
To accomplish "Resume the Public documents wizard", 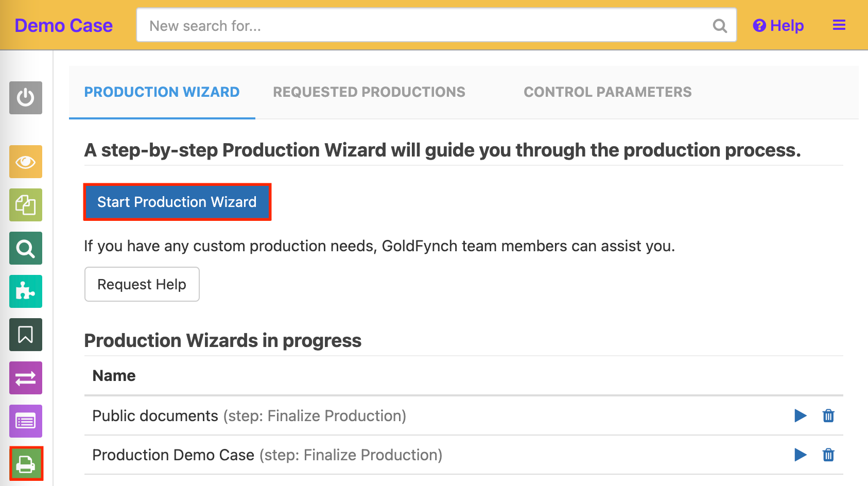I will pos(800,415).
